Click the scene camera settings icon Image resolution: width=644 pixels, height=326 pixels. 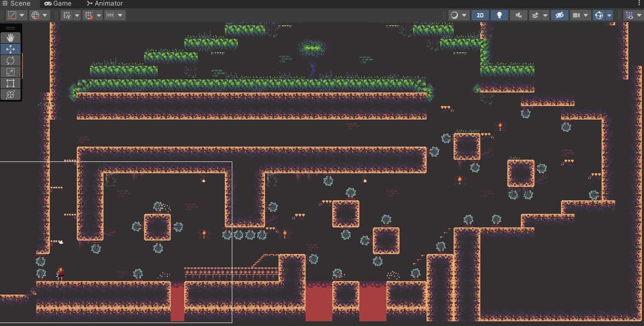(576, 15)
